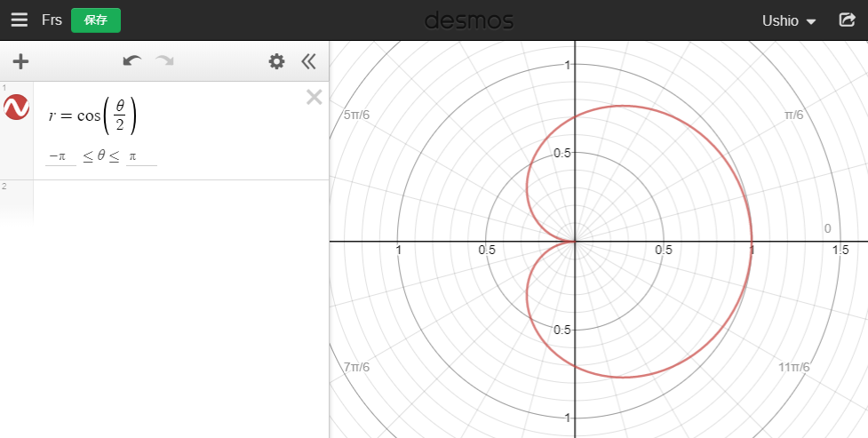
Task: Open the expression list settings gear
Action: pos(276,61)
